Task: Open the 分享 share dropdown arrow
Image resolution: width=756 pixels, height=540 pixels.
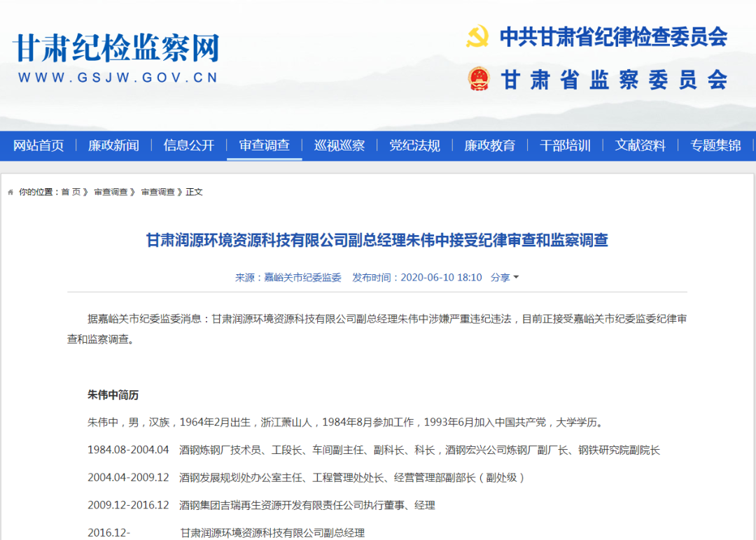Action: pos(517,278)
